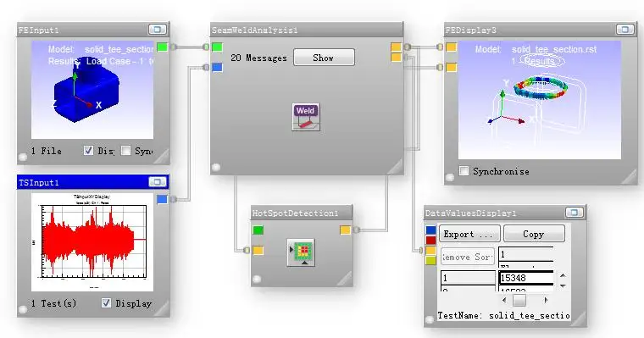Click the TSInput1 title bar window button

tap(158, 182)
